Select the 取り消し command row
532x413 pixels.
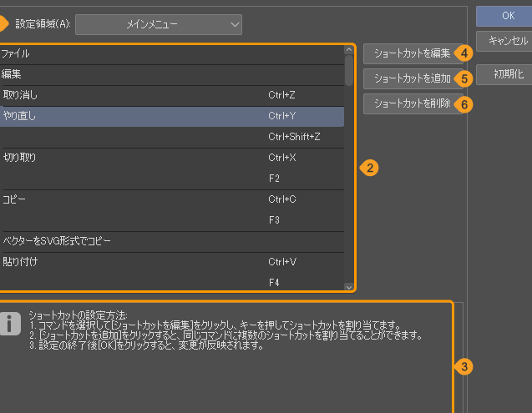172,96
